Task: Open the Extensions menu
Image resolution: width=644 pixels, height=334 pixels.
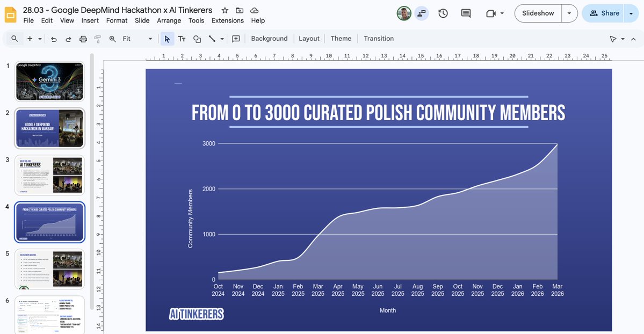Action: click(x=228, y=20)
